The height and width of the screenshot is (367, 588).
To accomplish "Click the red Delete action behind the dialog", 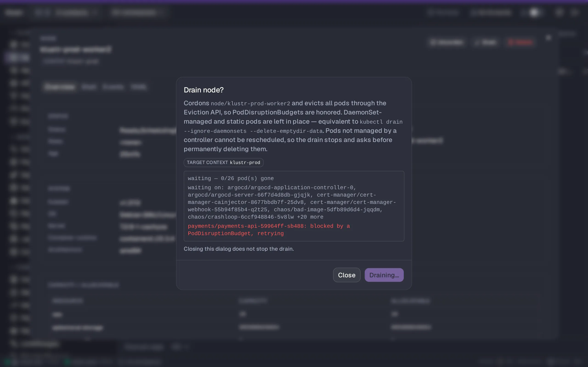I will [x=521, y=42].
